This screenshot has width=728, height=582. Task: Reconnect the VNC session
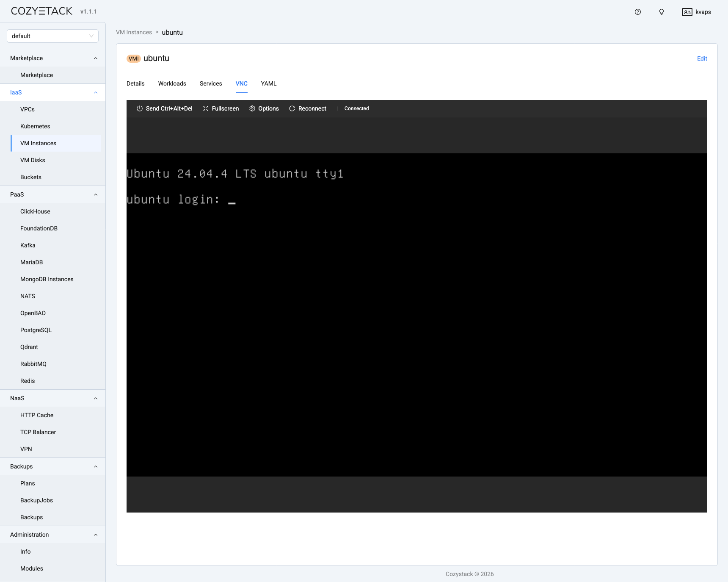[308, 108]
